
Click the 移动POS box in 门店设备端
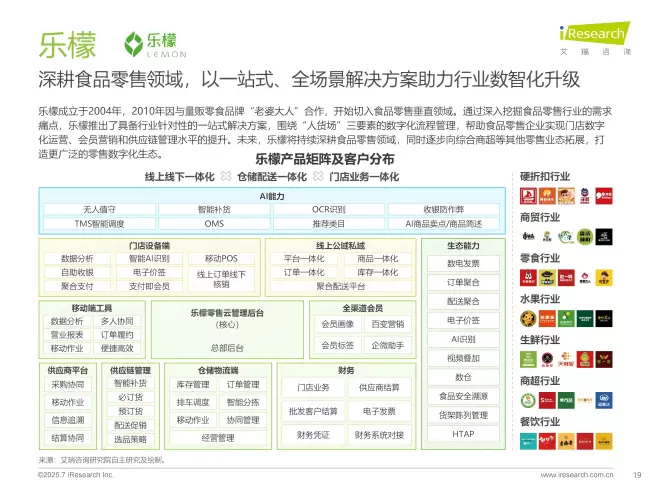pyautogui.click(x=221, y=259)
